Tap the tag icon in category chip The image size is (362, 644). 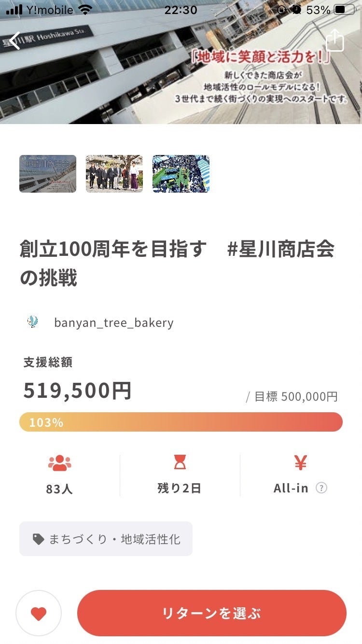39,539
